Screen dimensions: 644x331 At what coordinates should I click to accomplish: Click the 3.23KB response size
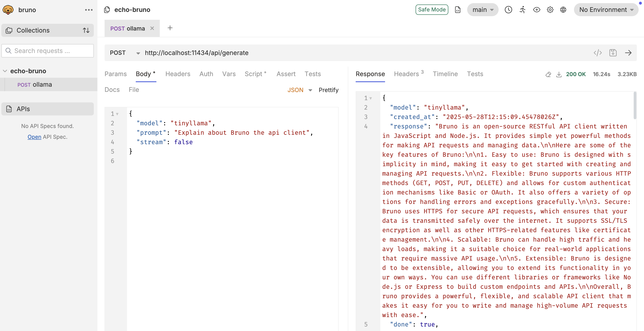pyautogui.click(x=627, y=74)
